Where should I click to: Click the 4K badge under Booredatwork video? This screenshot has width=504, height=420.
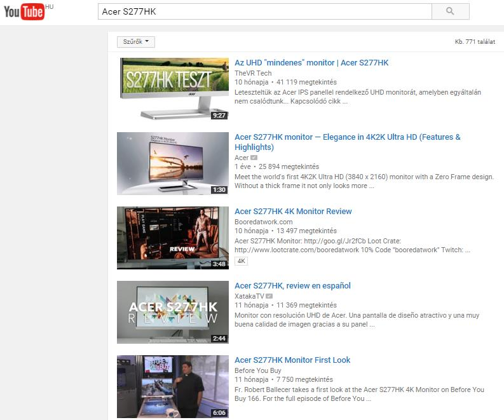pos(241,261)
